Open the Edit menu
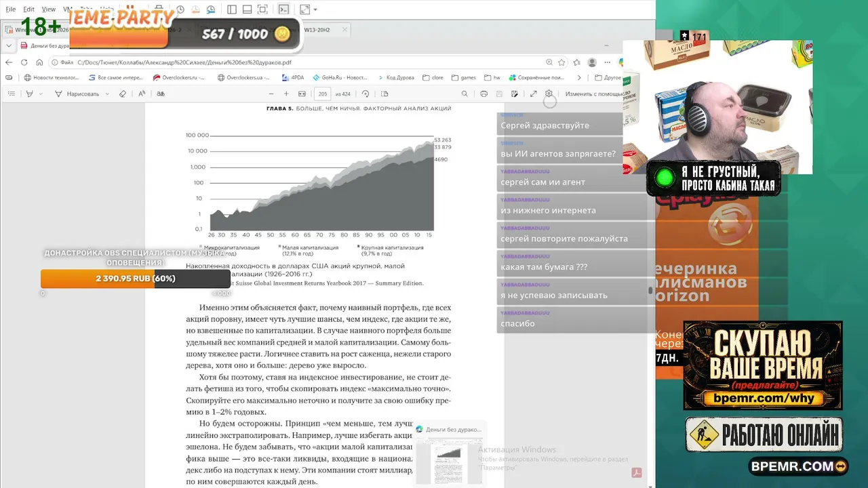Viewport: 868px width, 488px height. (28, 9)
